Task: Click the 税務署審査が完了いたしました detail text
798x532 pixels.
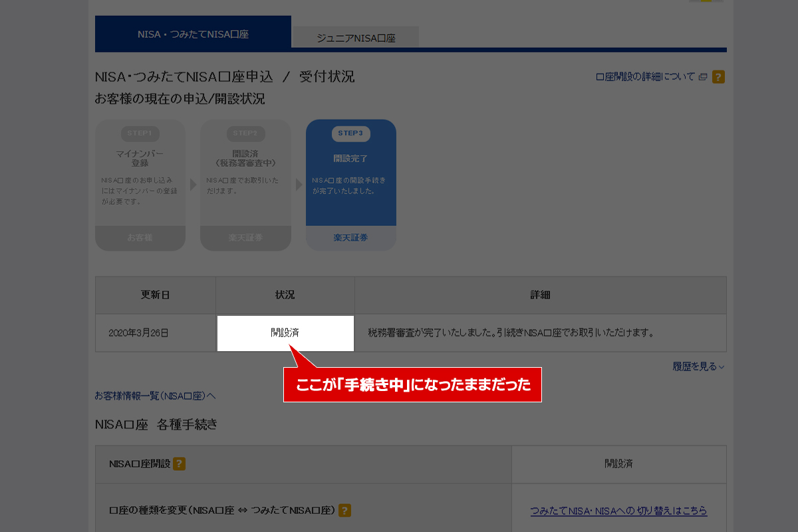Action: [x=510, y=332]
